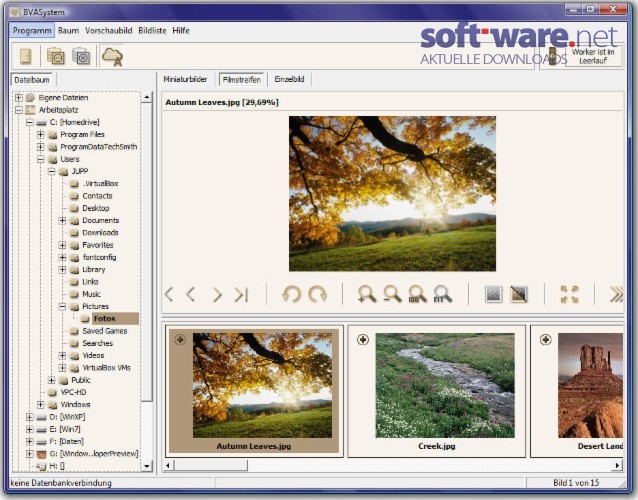Expand the Documents folder

pyautogui.click(x=62, y=221)
